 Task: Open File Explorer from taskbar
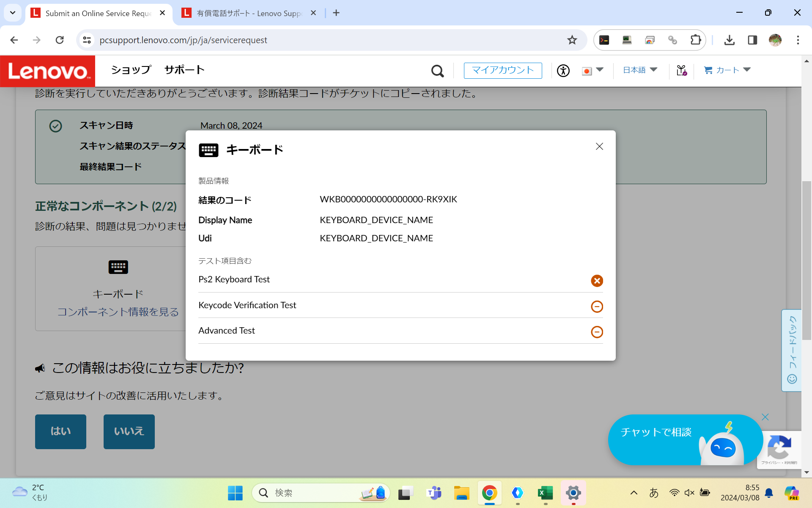coord(461,493)
